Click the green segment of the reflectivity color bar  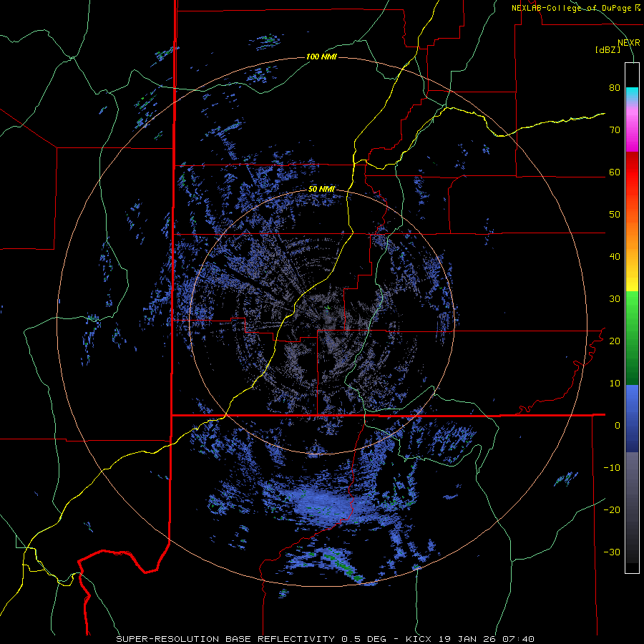pos(632,338)
